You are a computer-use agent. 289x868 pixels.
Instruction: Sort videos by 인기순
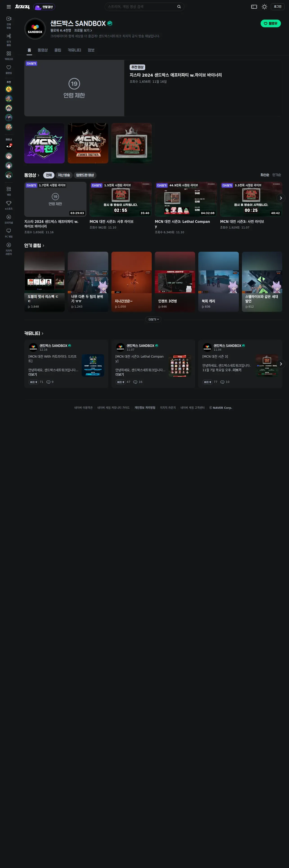pyautogui.click(x=277, y=175)
